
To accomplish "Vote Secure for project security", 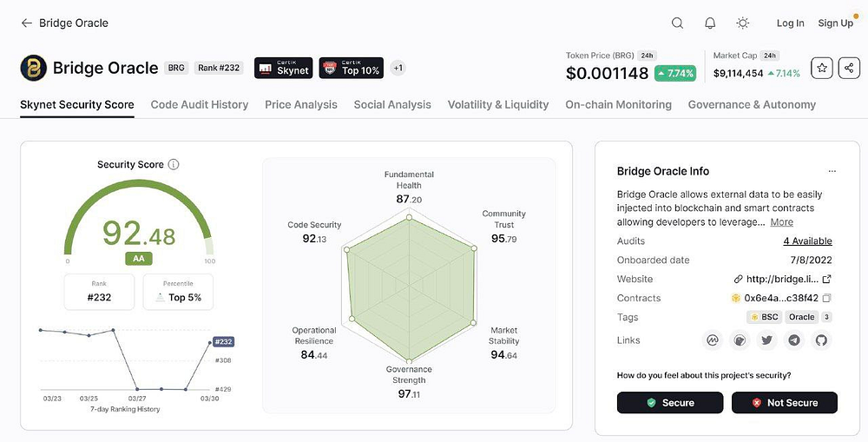I will coord(670,403).
